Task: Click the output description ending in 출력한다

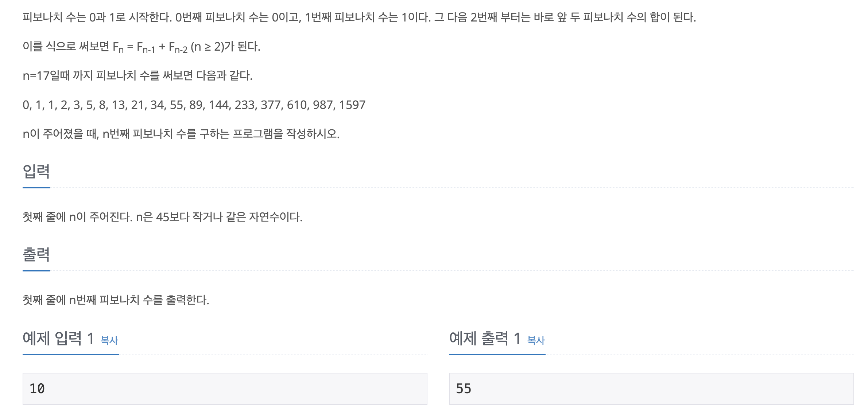Action: point(116,300)
